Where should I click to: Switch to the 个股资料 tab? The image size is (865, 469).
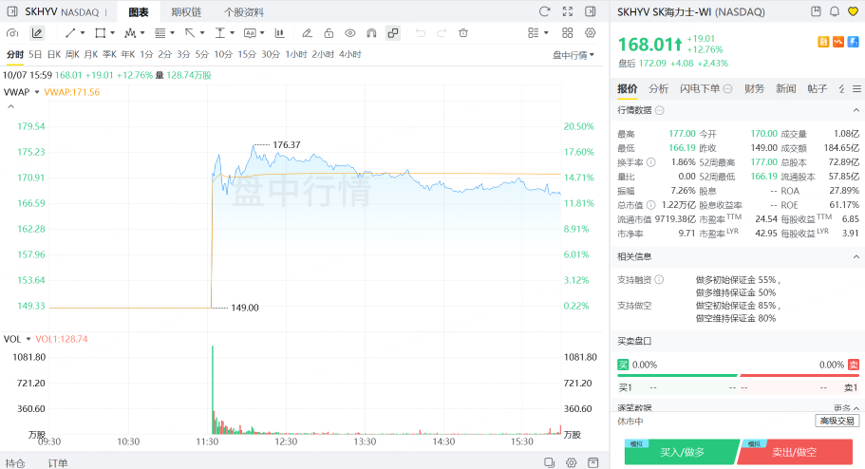coord(244,12)
